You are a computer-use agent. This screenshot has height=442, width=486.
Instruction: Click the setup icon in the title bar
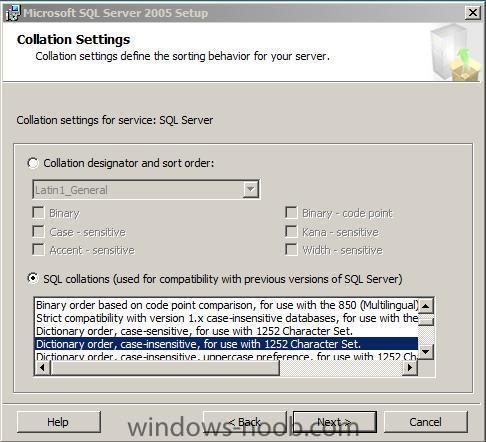13,13
